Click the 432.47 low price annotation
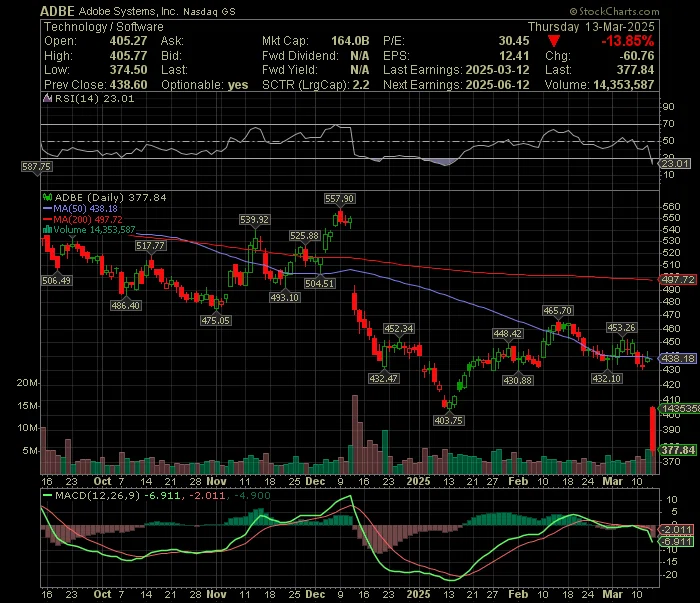Viewport: 700px width, 603px height. [384, 378]
